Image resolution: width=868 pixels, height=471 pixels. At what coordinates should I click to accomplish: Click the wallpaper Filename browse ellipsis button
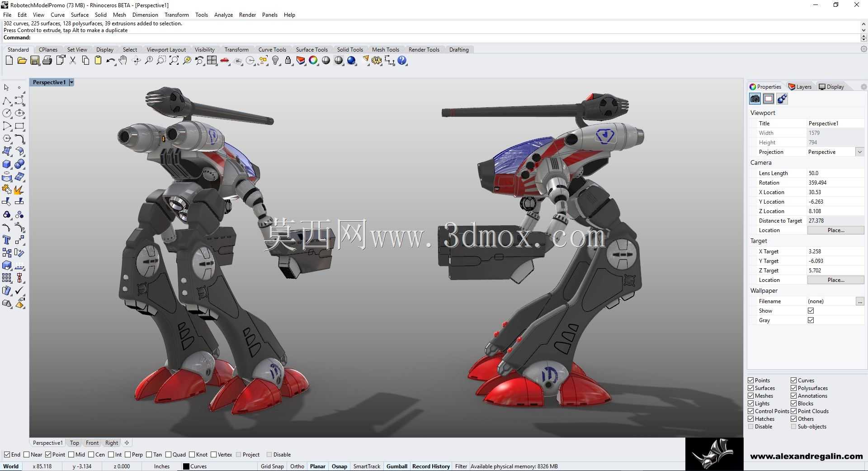click(x=859, y=301)
